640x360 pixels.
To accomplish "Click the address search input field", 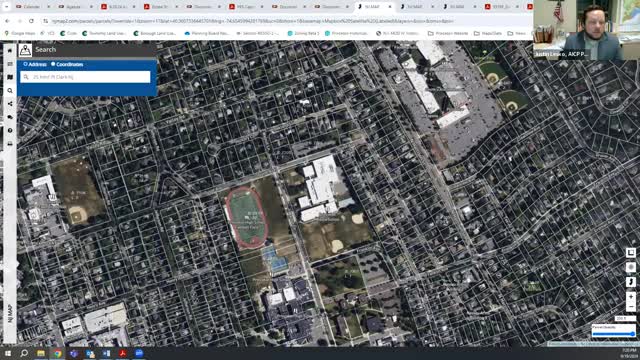I will [86, 77].
